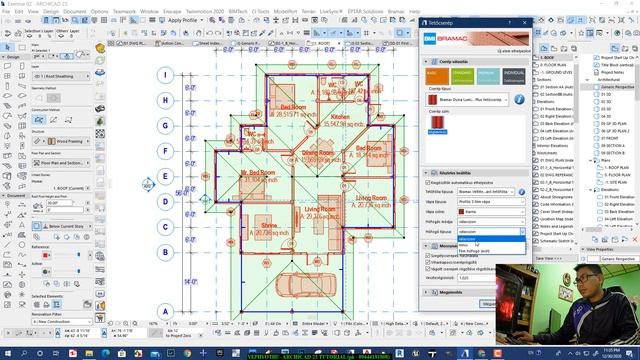Open the Vápa típusa dropdown
The image size is (640, 360).
(491, 202)
